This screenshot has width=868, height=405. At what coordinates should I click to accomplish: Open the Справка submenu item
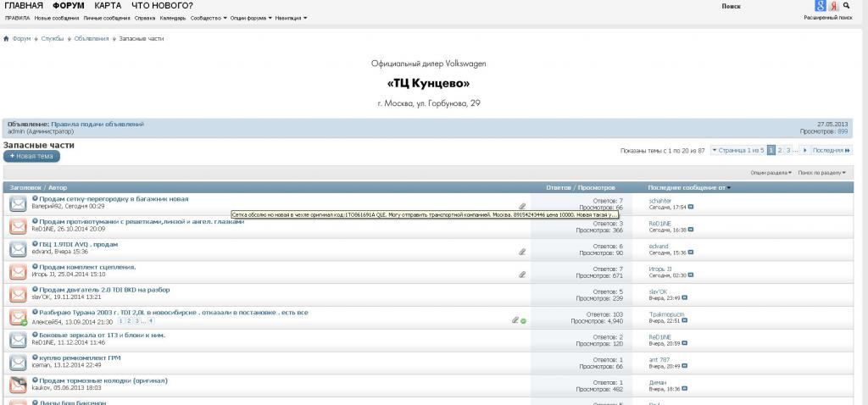[145, 19]
